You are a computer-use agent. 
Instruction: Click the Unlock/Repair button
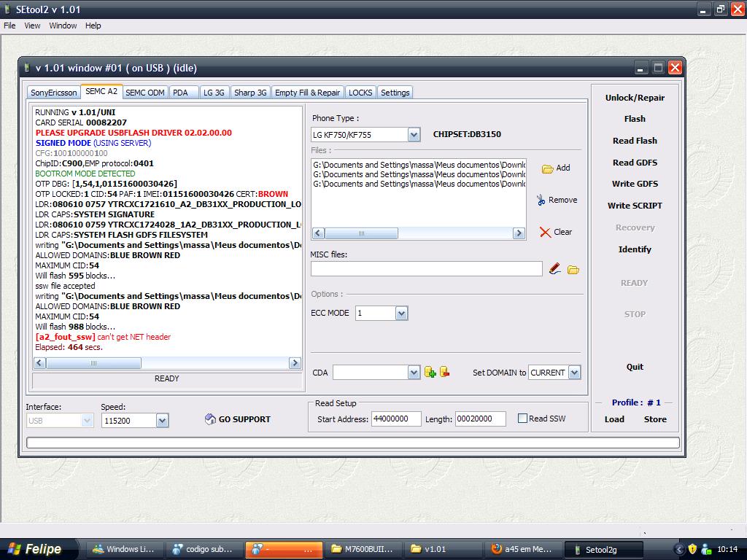[635, 98]
